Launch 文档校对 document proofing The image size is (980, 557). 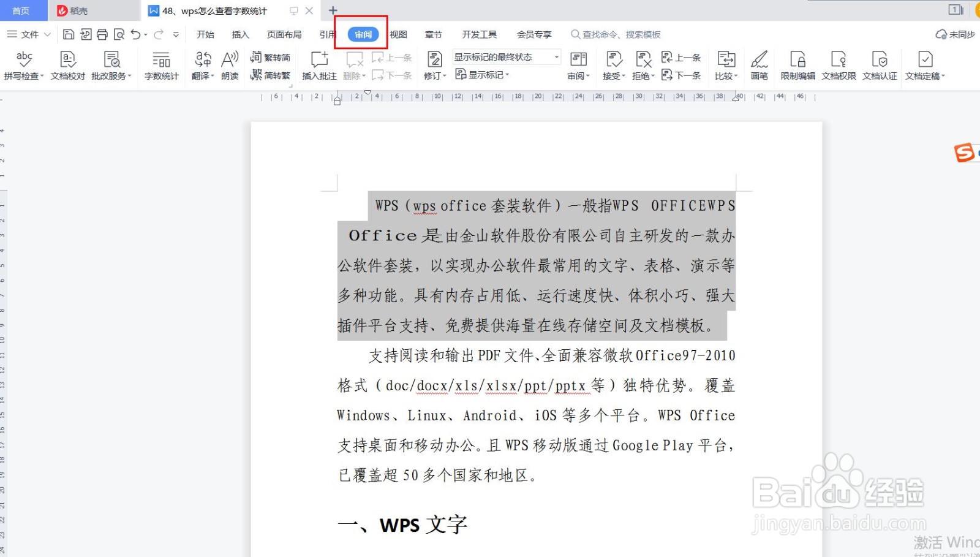point(67,64)
